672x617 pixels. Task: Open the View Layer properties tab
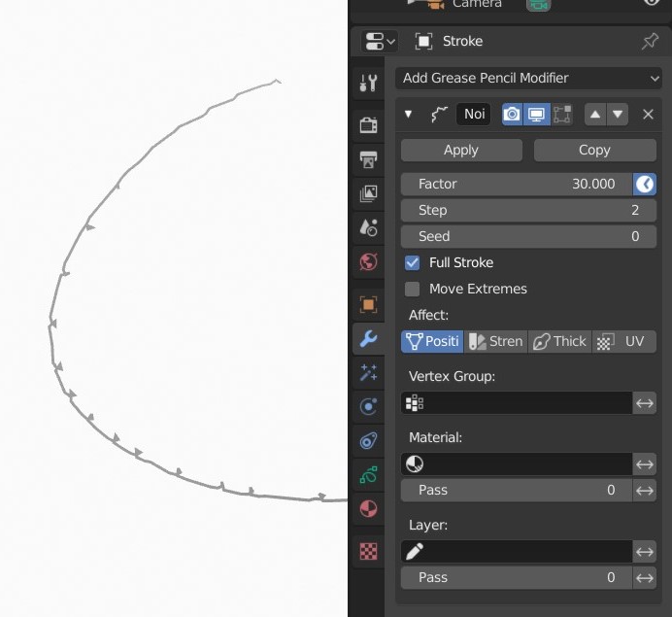[x=368, y=193]
